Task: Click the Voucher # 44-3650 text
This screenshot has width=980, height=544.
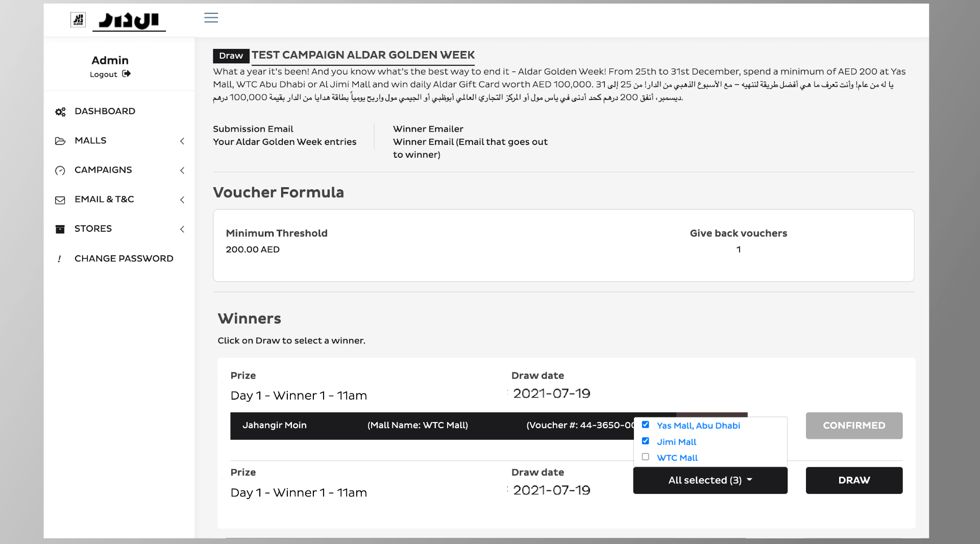Action: 580,425
